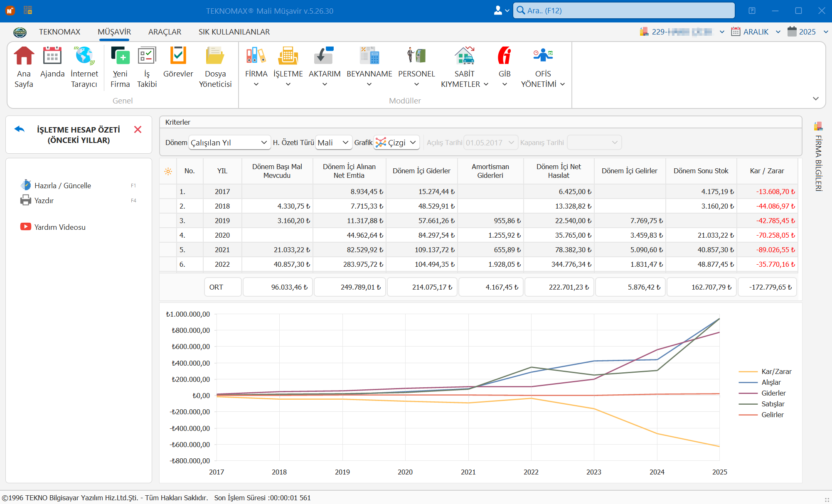Switch to SIK KULLANILANLAR tab

click(x=234, y=32)
